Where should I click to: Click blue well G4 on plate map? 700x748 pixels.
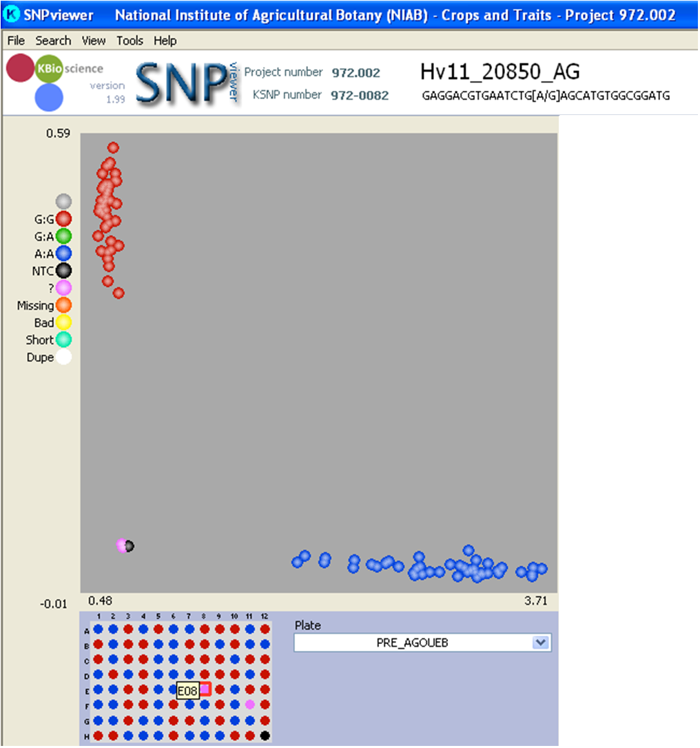pyautogui.click(x=143, y=720)
